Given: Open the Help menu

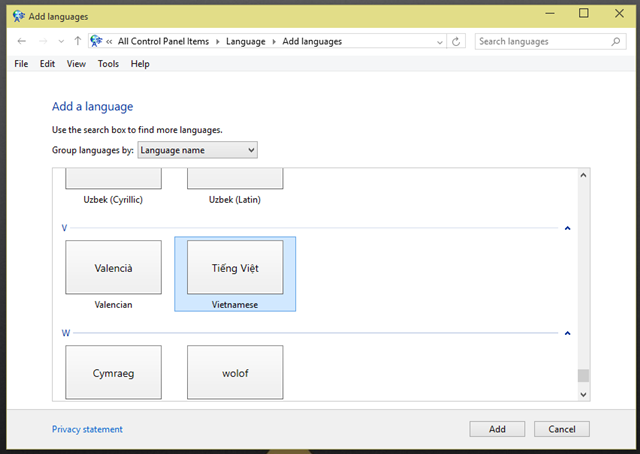Looking at the screenshot, I should point(140,64).
